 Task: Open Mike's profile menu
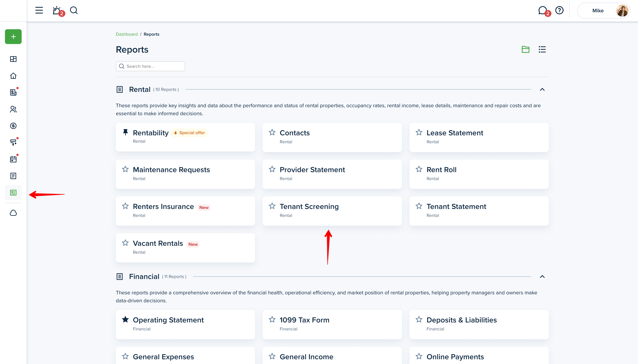pyautogui.click(x=604, y=10)
